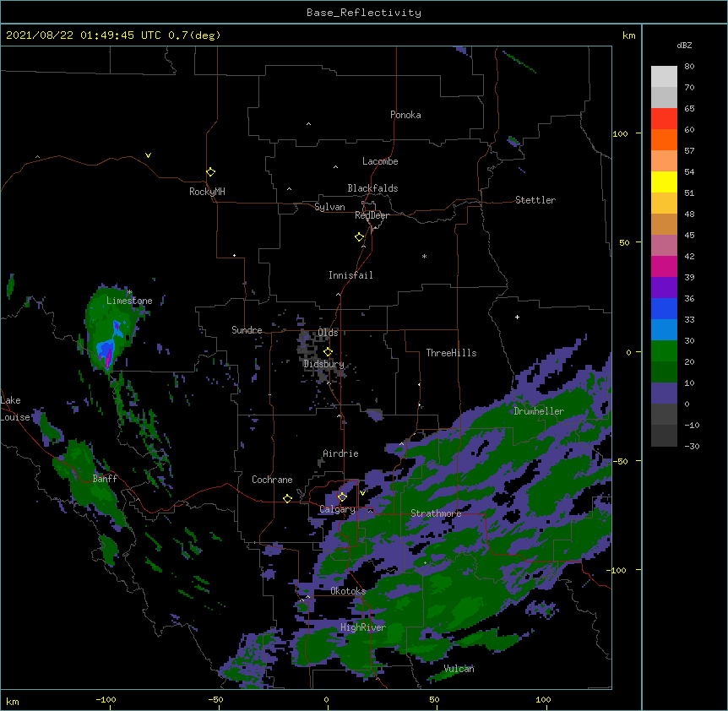This screenshot has width=728, height=711.
Task: Click yellow diamond marker between Olds and Didsbury
Action: click(328, 352)
